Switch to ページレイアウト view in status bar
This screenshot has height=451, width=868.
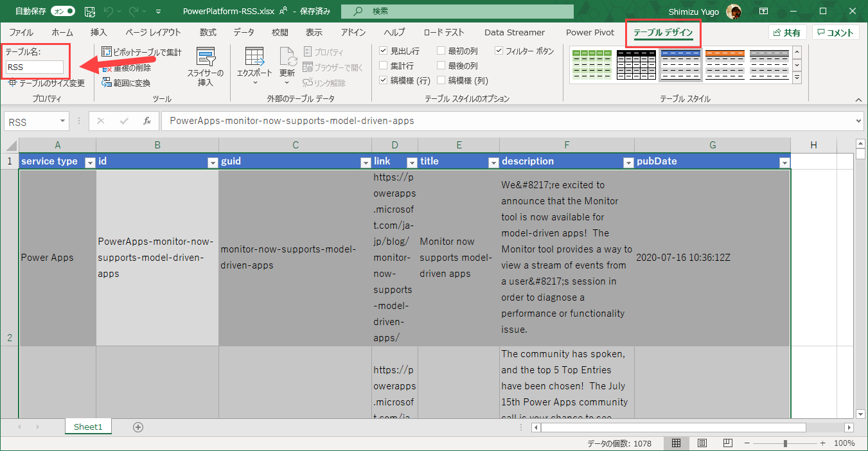702,443
